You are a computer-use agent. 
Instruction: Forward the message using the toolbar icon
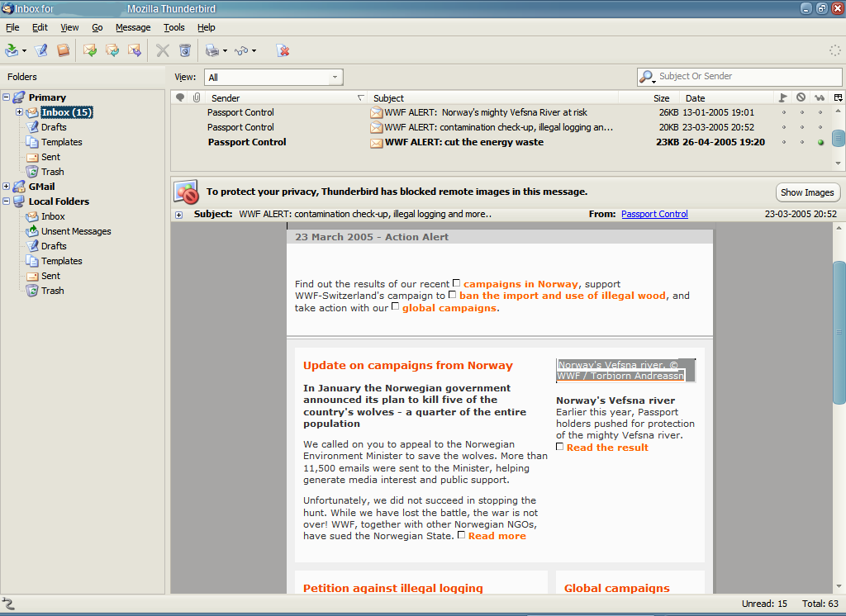click(x=135, y=50)
